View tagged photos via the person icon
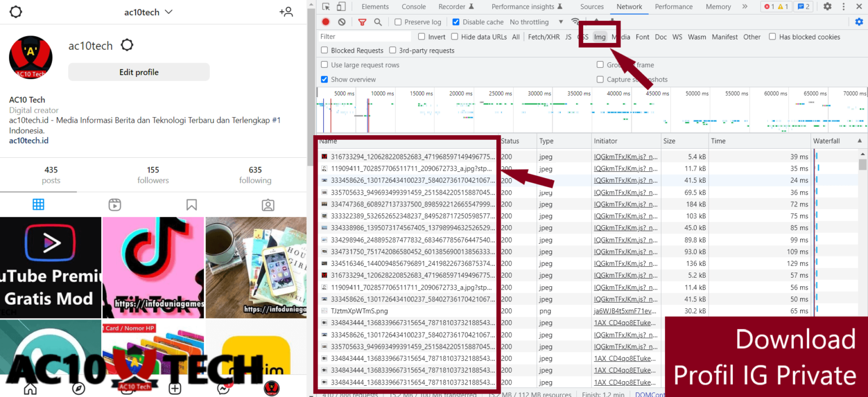Screen dimensions: 868x397 tap(268, 204)
